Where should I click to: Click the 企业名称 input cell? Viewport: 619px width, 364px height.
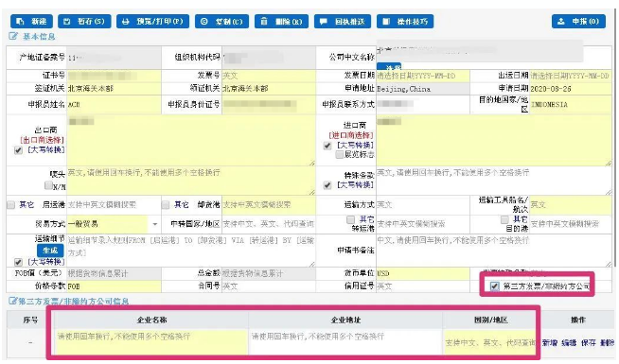[x=151, y=342]
